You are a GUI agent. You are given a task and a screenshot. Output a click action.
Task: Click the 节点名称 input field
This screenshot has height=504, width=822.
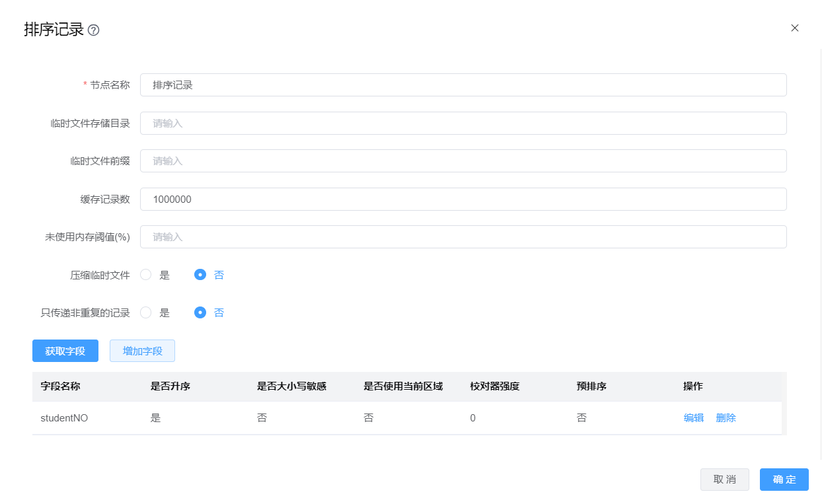click(463, 85)
